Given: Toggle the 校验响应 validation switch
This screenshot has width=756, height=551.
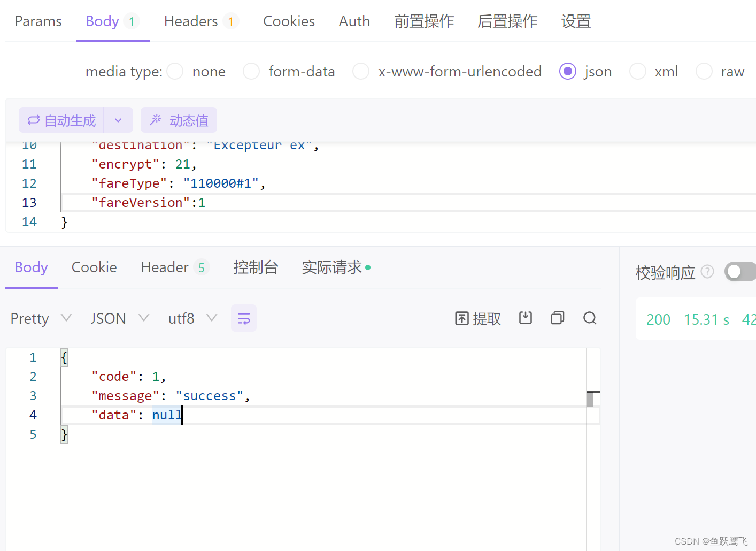Looking at the screenshot, I should 740,271.
